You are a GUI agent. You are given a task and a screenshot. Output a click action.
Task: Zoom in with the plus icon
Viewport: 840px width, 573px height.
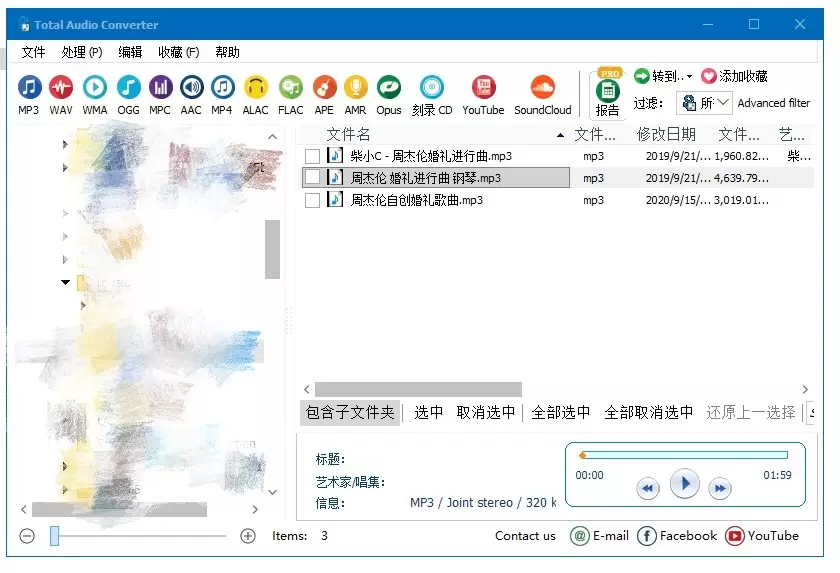pyautogui.click(x=248, y=536)
